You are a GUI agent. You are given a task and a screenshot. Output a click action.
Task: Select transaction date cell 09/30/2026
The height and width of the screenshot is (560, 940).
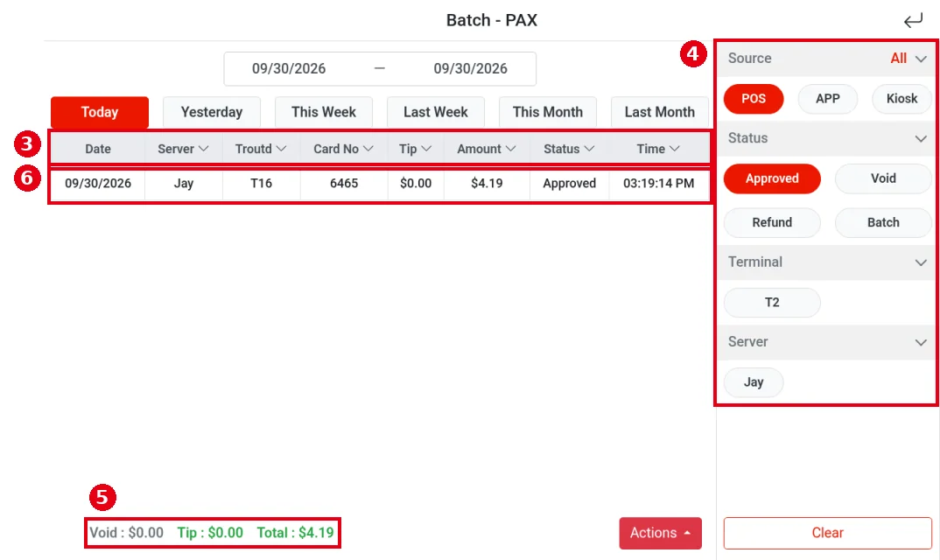pyautogui.click(x=98, y=184)
